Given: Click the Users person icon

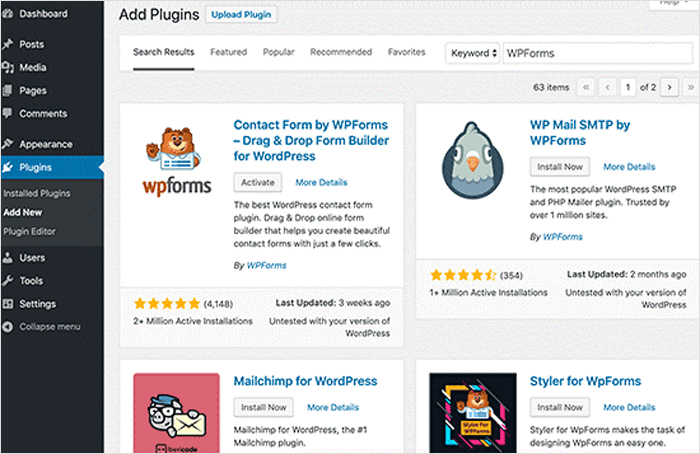Looking at the screenshot, I should click(x=7, y=258).
